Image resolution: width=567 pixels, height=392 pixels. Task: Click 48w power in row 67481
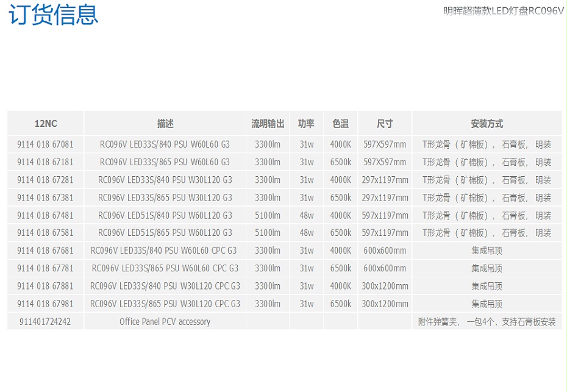(x=307, y=216)
